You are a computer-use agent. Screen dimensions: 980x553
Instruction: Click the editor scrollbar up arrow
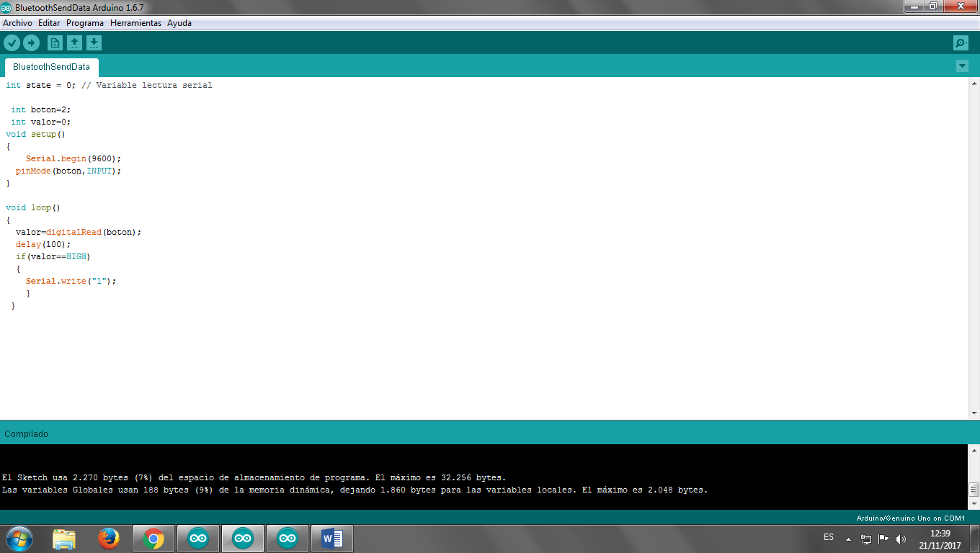coord(974,84)
